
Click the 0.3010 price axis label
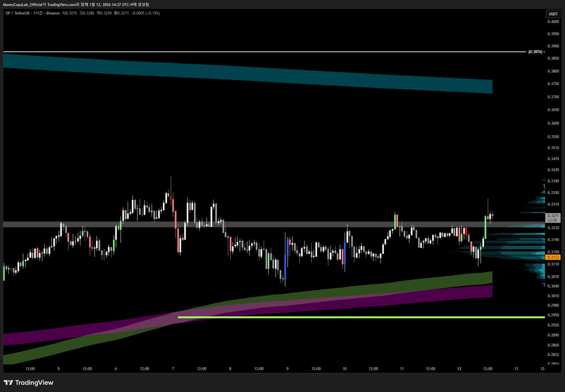(x=553, y=296)
